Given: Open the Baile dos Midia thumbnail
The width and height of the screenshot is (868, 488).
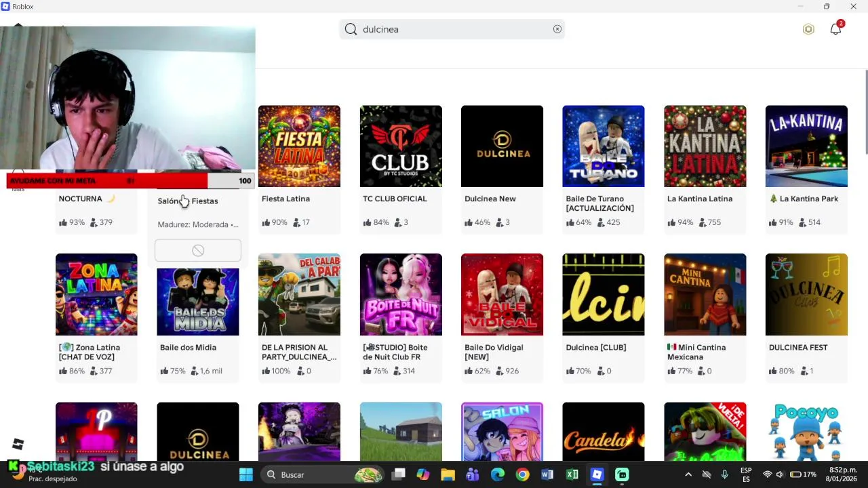Looking at the screenshot, I should (198, 302).
